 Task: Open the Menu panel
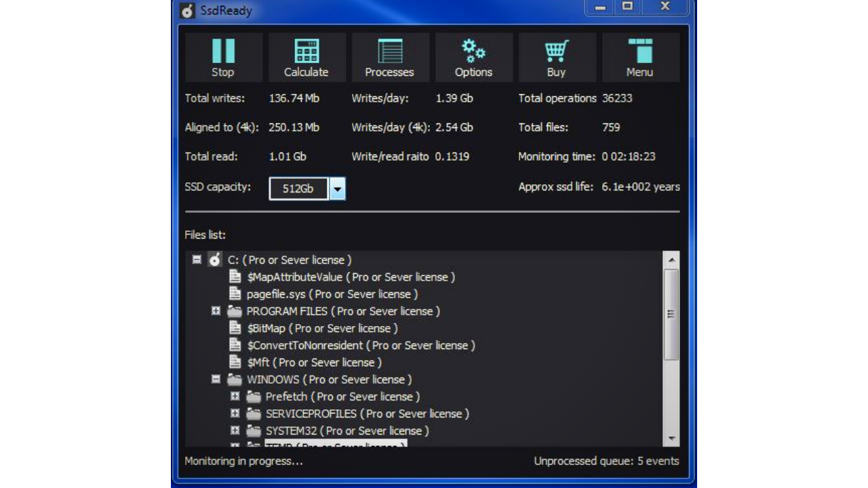click(640, 54)
